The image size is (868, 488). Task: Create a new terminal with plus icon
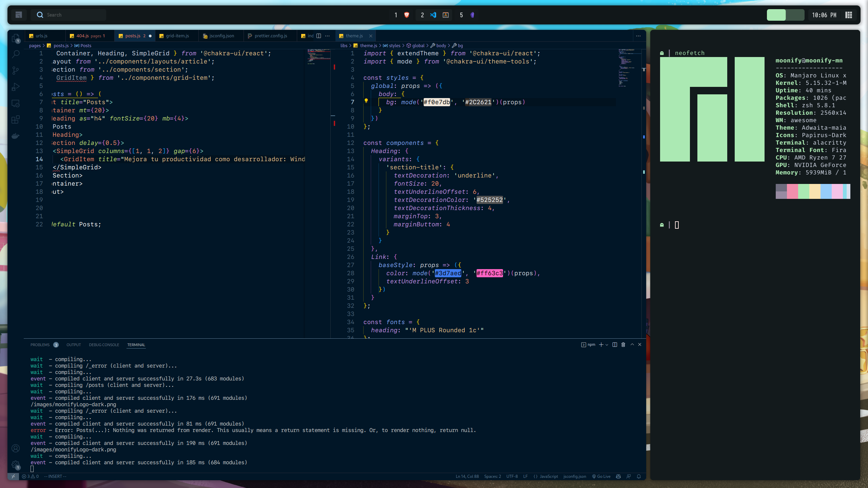[601, 344]
